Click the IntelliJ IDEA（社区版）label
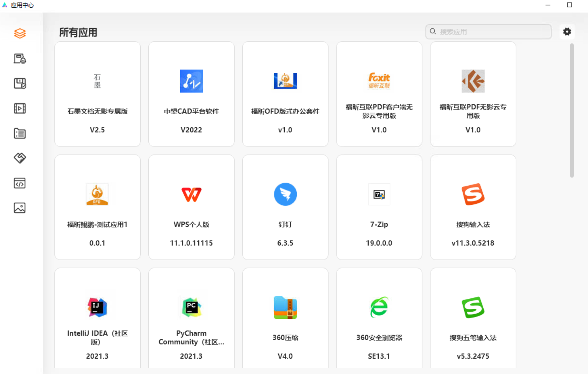Viewport: 588px width, 374px height. [x=97, y=338]
